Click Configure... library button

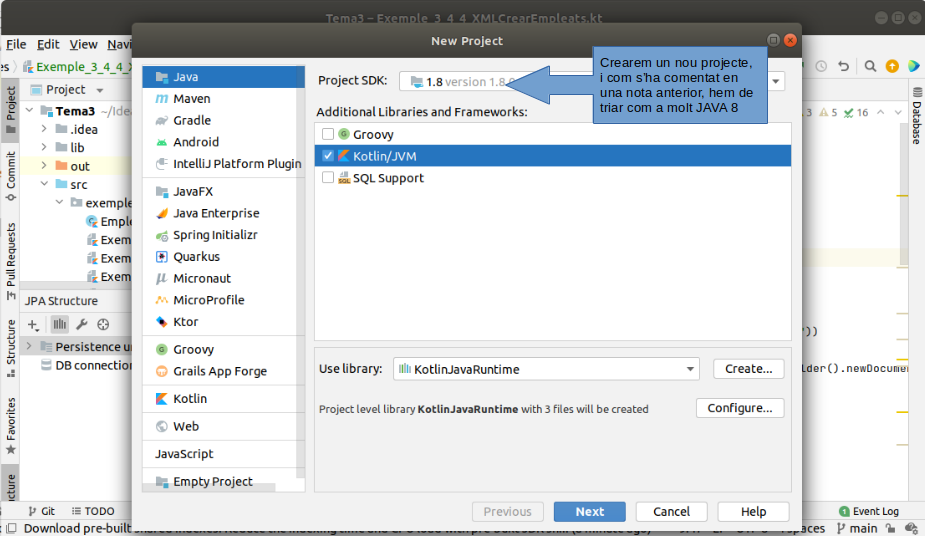740,409
